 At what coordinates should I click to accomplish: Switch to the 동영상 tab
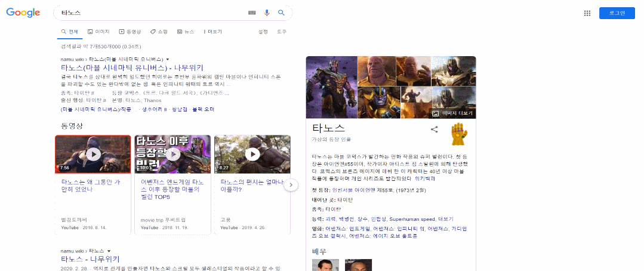(130, 32)
